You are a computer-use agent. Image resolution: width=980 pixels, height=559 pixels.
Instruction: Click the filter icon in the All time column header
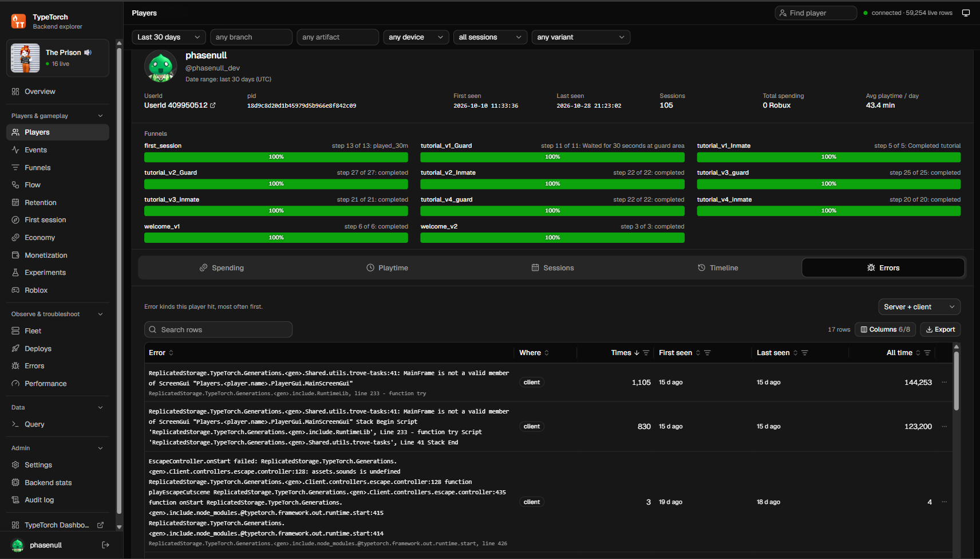tap(927, 353)
